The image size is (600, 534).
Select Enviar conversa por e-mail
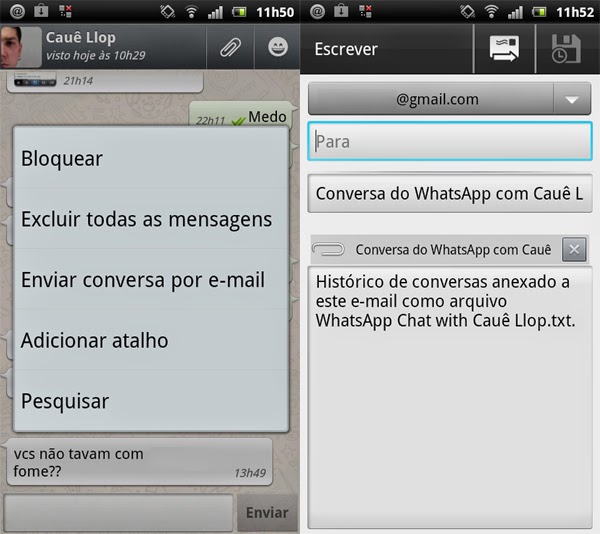point(151,280)
